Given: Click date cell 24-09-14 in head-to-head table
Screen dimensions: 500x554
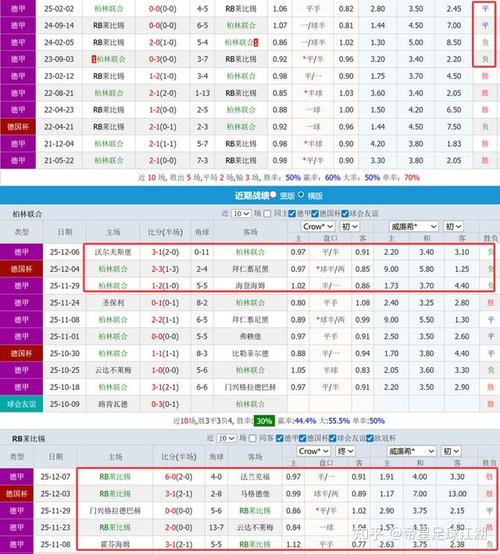Looking at the screenshot, I should [59, 25].
